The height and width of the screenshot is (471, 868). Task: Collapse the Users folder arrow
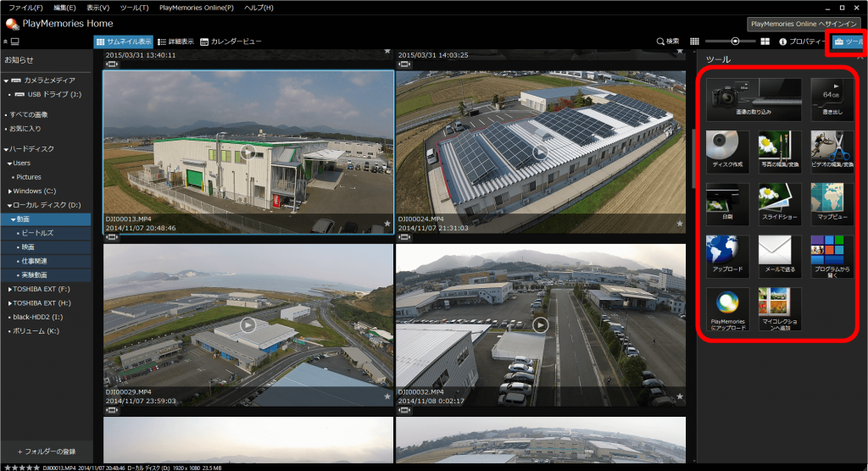10,163
